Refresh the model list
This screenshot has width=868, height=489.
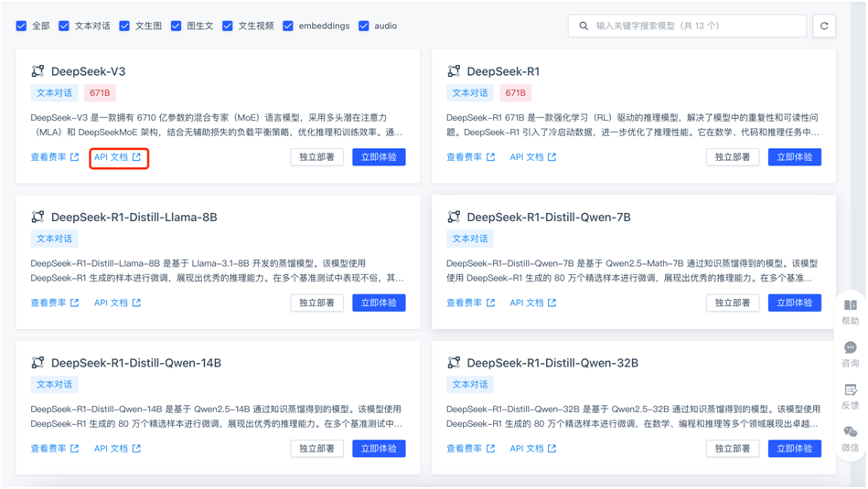824,26
